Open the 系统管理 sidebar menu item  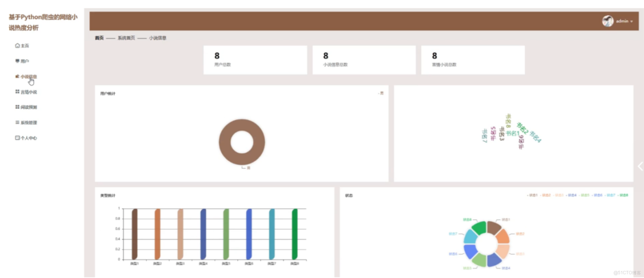pyautogui.click(x=26, y=123)
